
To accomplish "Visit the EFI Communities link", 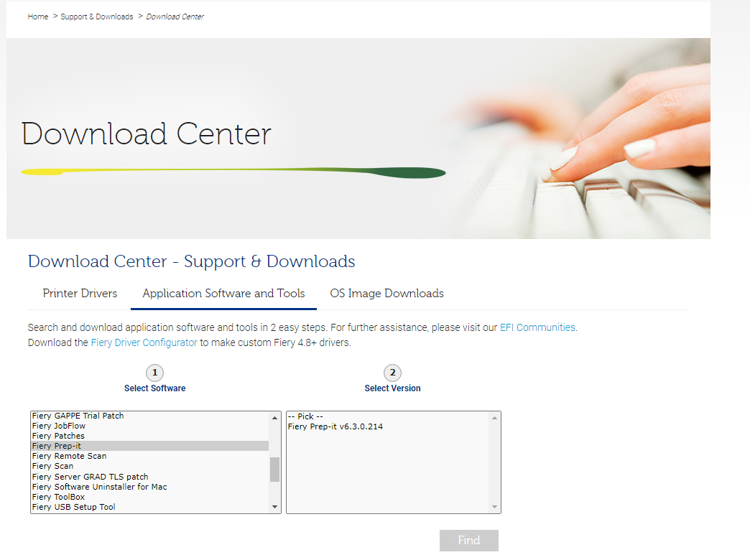I will tap(537, 327).
